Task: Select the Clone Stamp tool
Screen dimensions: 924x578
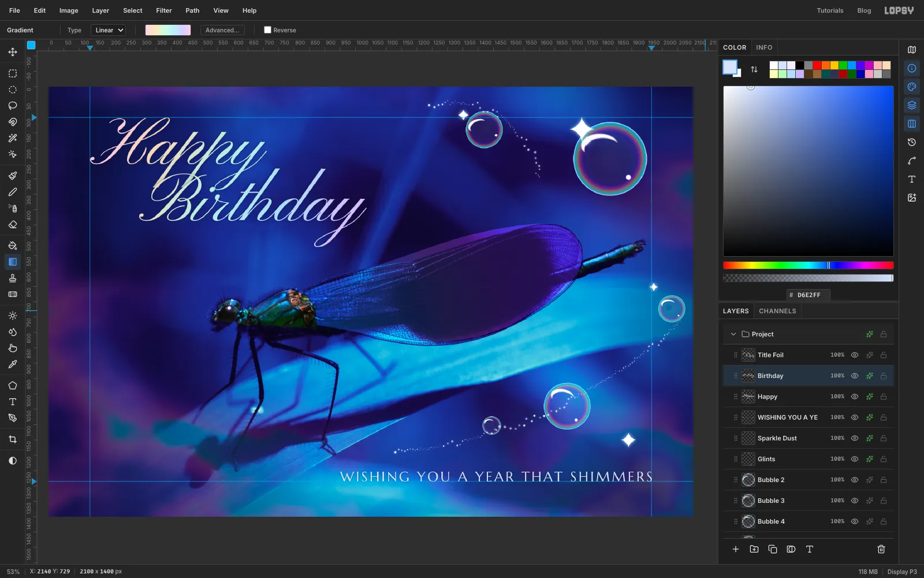Action: pyautogui.click(x=12, y=278)
